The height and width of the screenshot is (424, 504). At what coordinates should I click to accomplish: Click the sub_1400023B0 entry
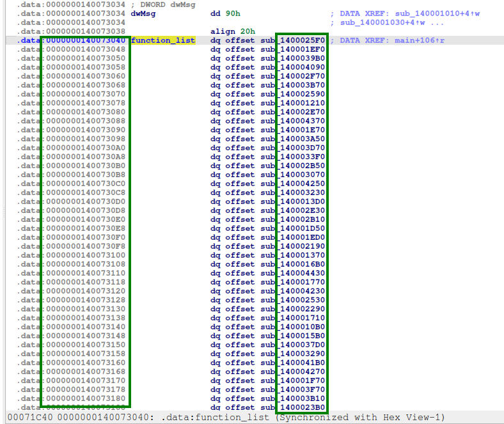click(x=293, y=407)
